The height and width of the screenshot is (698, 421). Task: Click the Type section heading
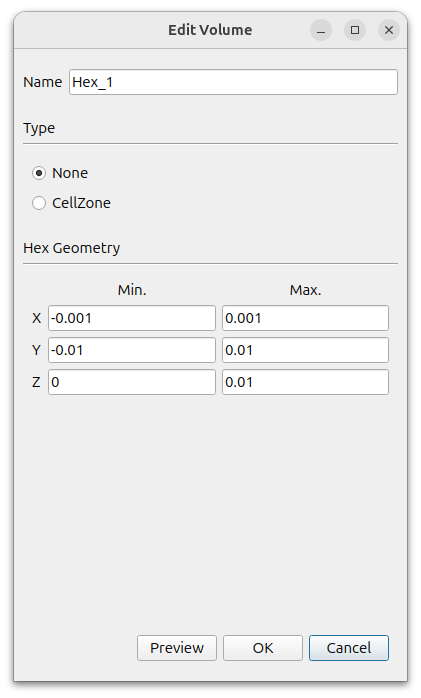39,128
